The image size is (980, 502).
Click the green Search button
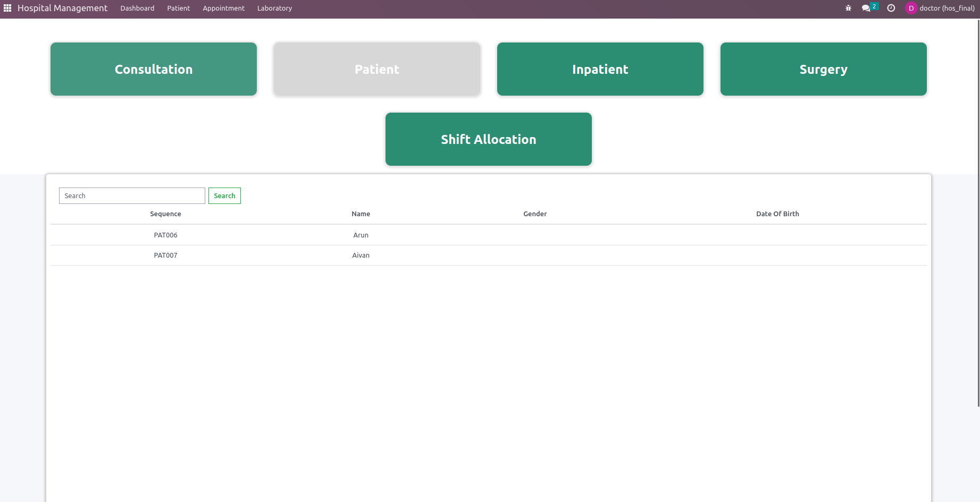(224, 195)
